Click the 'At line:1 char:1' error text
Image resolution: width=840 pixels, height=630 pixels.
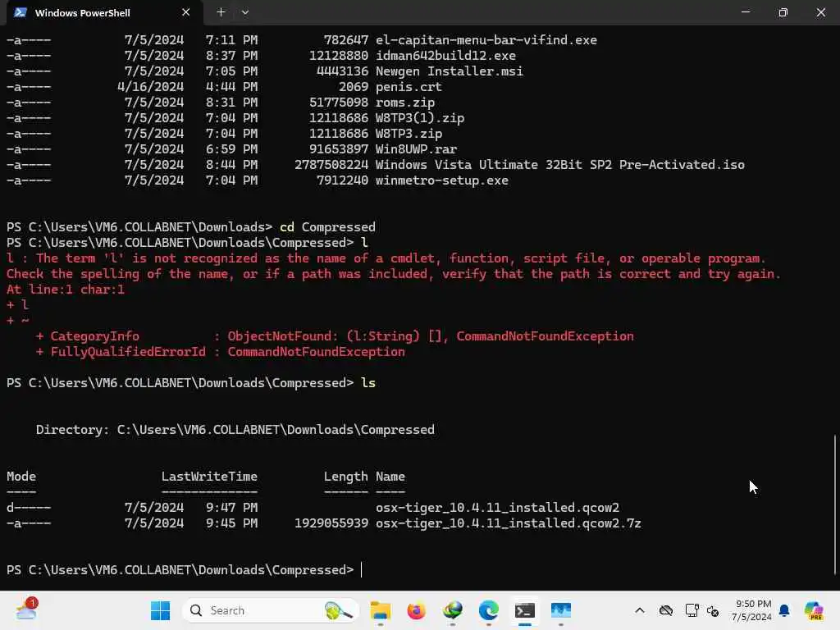pos(66,290)
